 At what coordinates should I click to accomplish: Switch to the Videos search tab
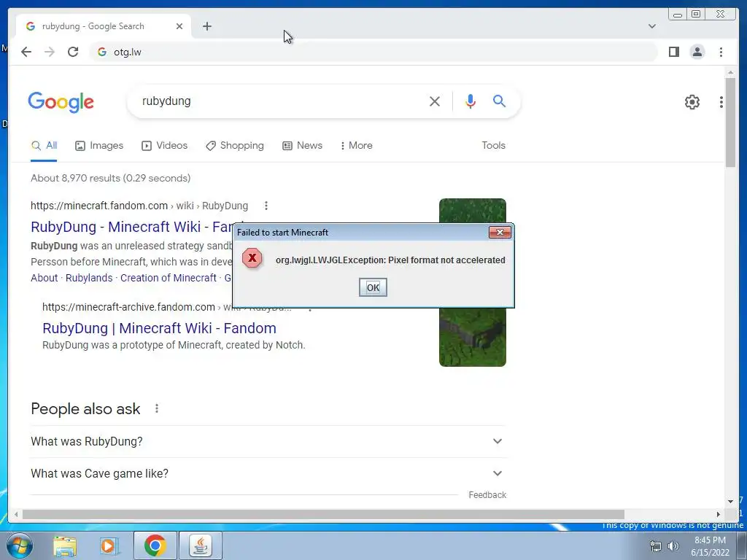164,146
